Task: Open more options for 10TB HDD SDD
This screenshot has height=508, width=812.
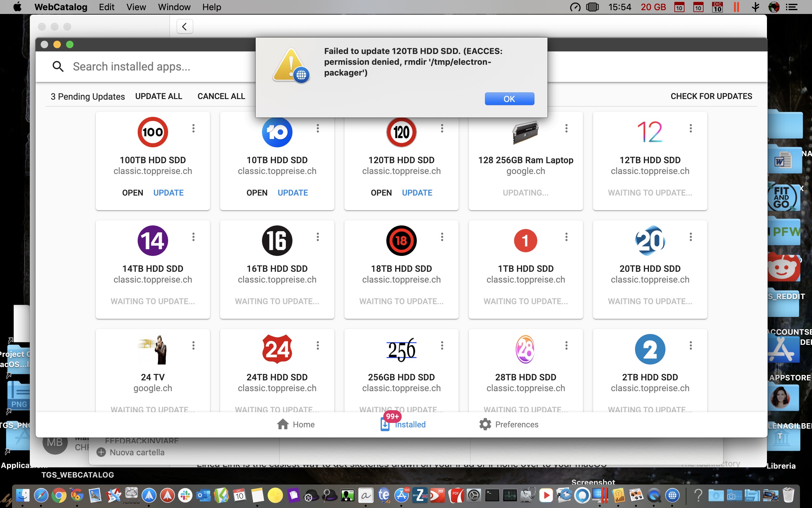Action: pos(318,128)
